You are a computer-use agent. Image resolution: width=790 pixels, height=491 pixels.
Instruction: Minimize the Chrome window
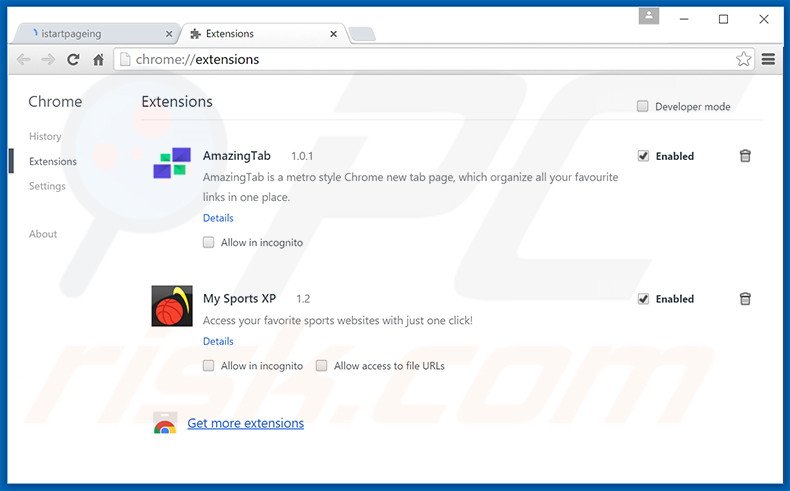click(684, 19)
